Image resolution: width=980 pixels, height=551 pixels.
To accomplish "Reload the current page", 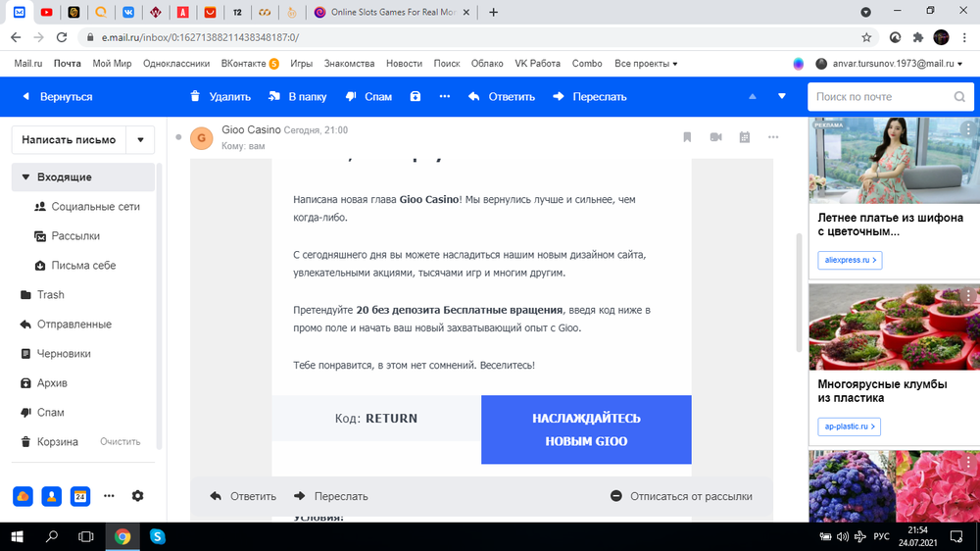I will [61, 37].
